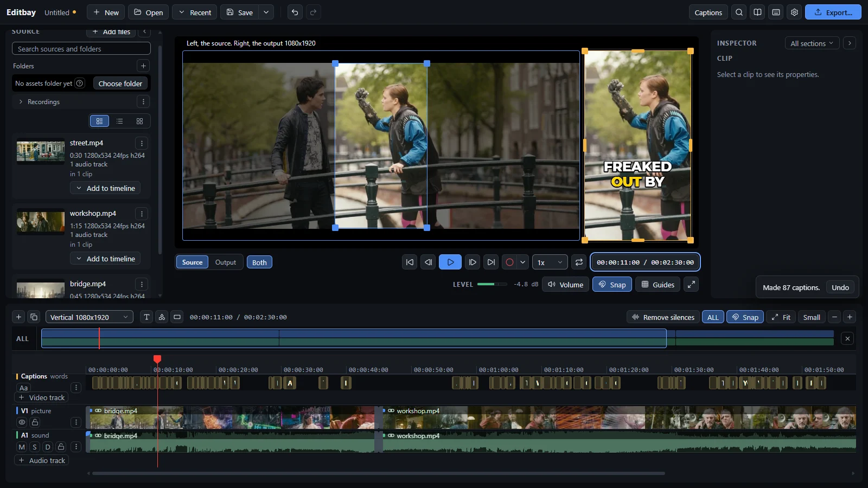
Task: Solo the A1 sound track
Action: 35,447
